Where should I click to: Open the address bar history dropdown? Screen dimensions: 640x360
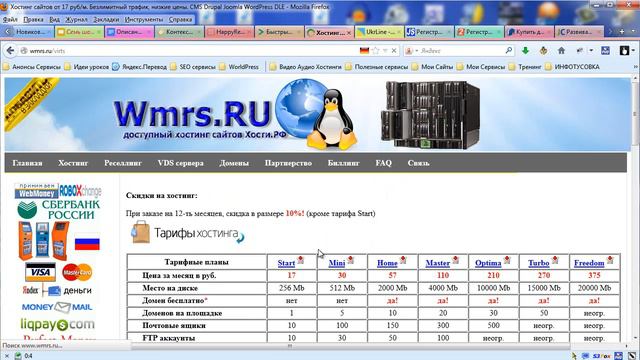pos(385,51)
